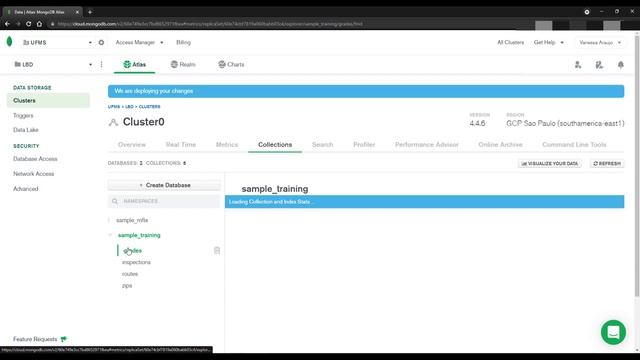The image size is (640, 360).
Task: Open the Metrics tab
Action: pyautogui.click(x=227, y=144)
